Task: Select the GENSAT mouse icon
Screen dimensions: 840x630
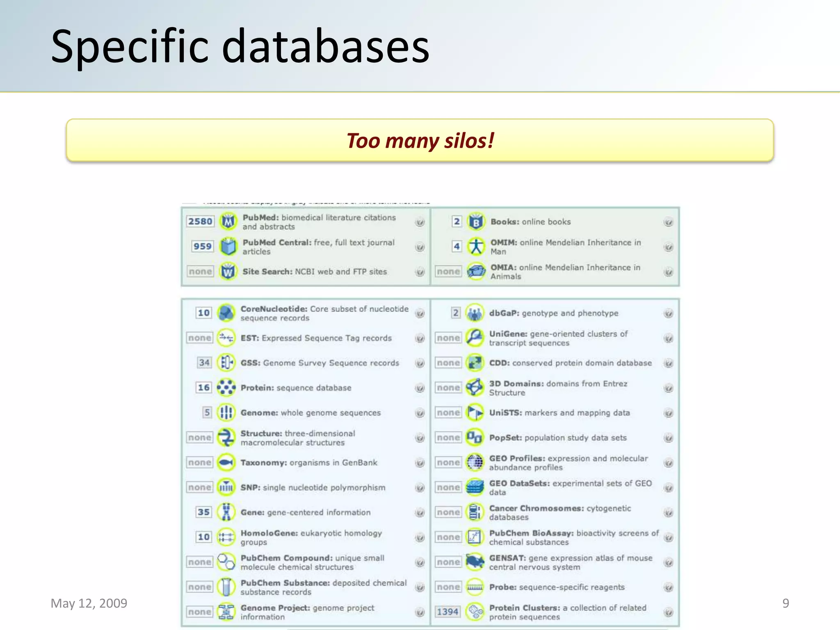Action: click(475, 562)
